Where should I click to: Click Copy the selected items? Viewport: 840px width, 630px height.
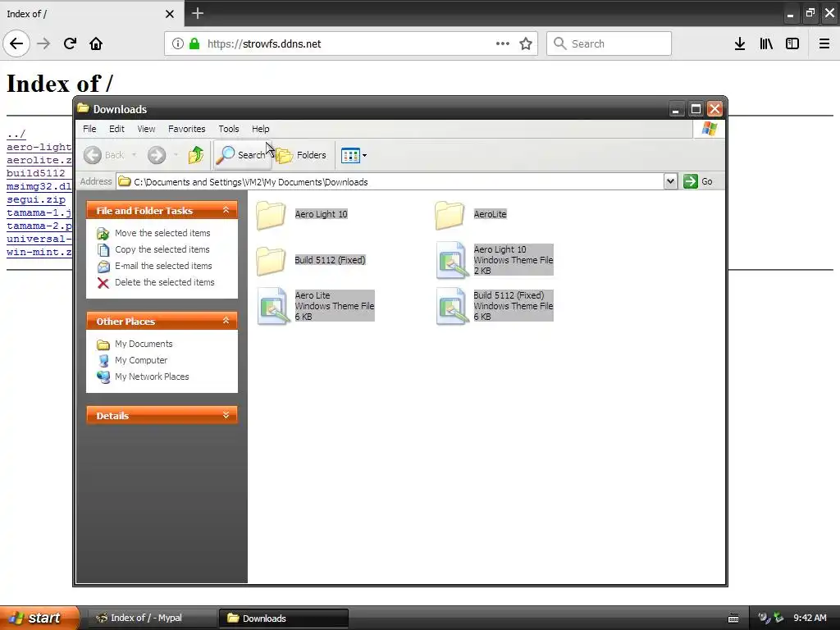(x=162, y=249)
